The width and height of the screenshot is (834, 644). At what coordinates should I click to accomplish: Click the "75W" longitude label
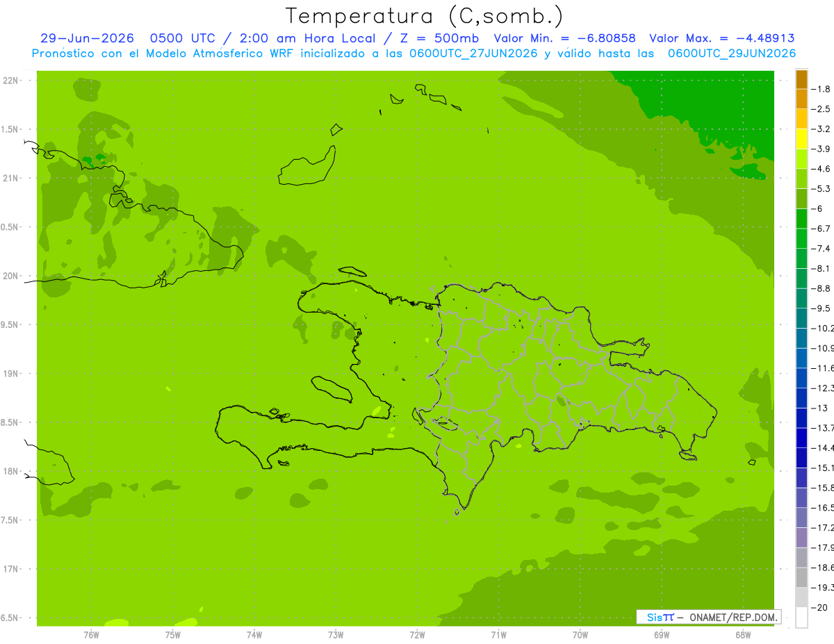(172, 634)
